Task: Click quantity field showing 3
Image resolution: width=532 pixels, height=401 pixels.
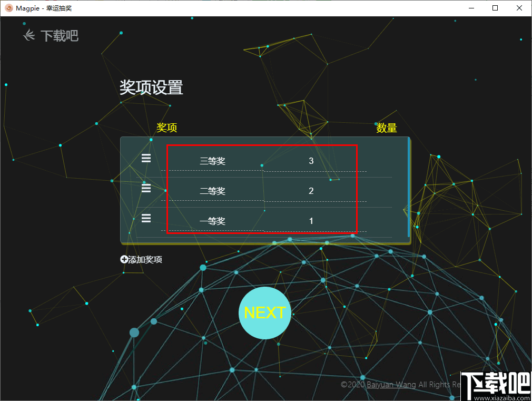Action: (315, 162)
